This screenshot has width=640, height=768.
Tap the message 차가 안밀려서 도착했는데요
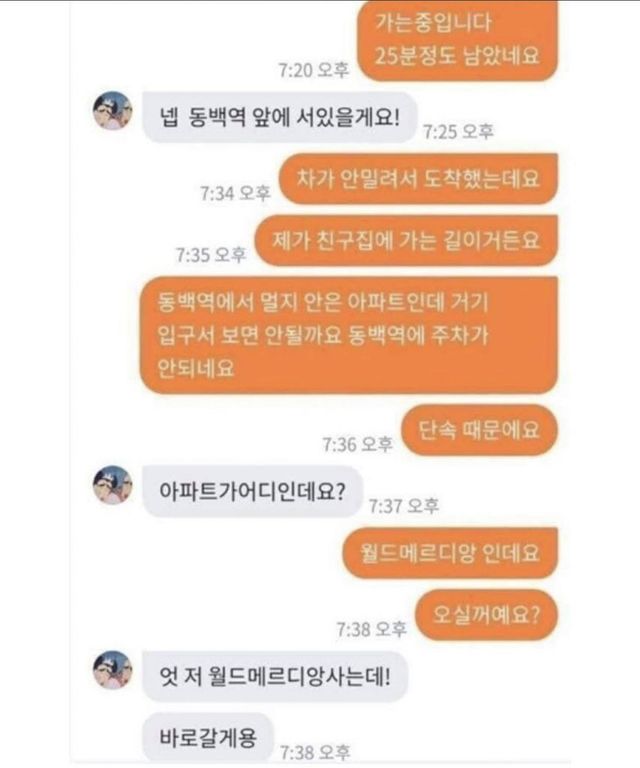coord(419,179)
